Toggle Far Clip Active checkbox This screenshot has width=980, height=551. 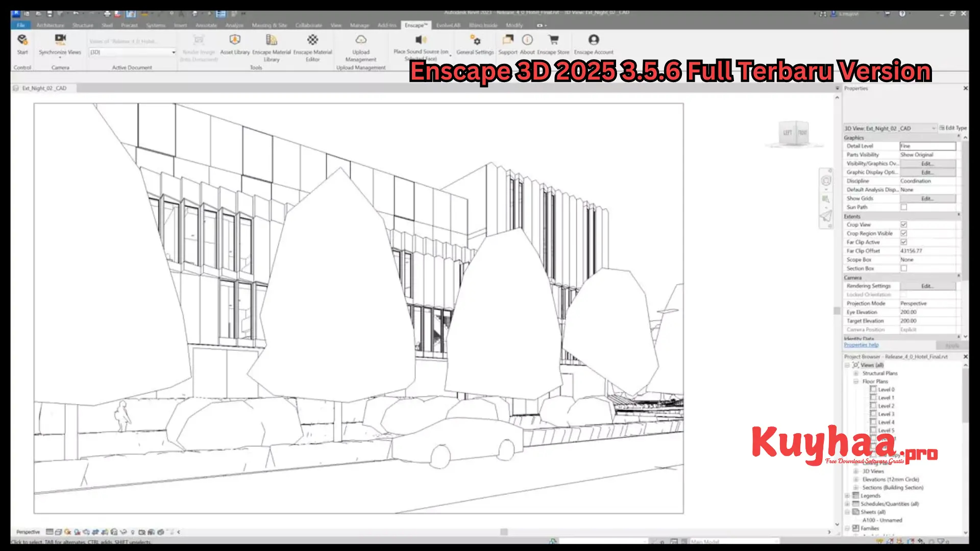[x=904, y=242]
